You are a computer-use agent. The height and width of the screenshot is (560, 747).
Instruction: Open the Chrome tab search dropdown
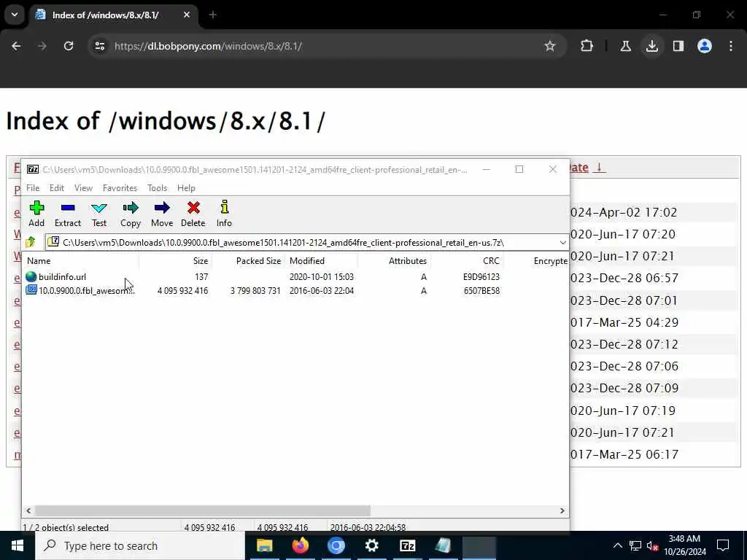point(15,15)
